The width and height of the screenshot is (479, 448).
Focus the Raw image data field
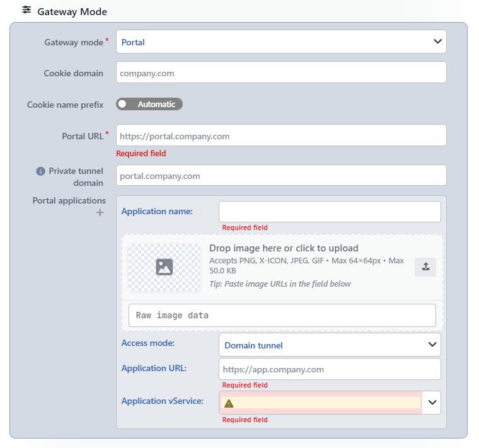282,315
